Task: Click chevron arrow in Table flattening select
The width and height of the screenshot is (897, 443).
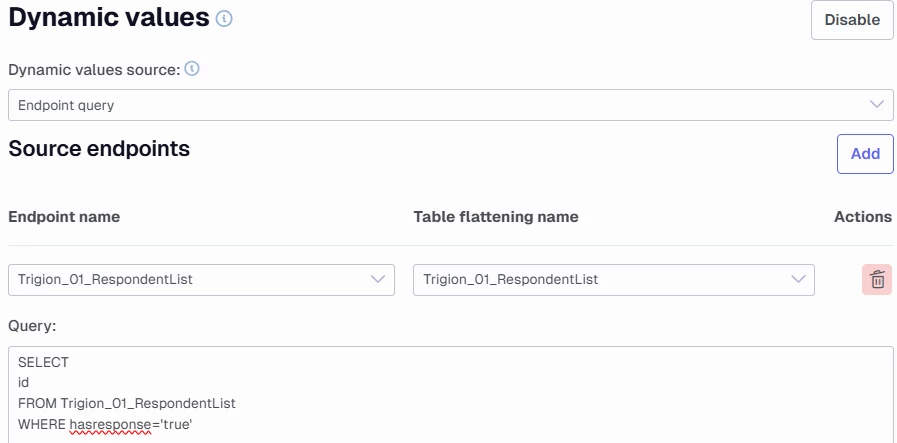Action: click(798, 279)
